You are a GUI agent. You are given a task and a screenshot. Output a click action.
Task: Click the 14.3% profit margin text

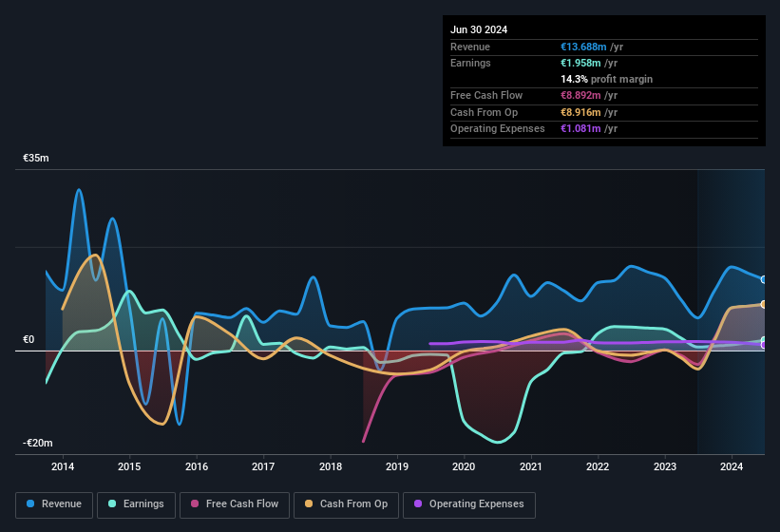[x=606, y=79]
